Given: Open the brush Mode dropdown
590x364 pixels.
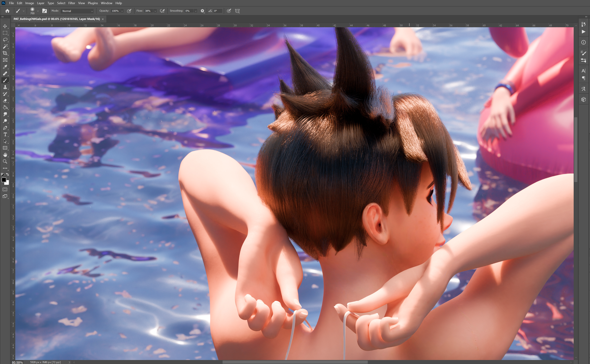Looking at the screenshot, I should [77, 11].
